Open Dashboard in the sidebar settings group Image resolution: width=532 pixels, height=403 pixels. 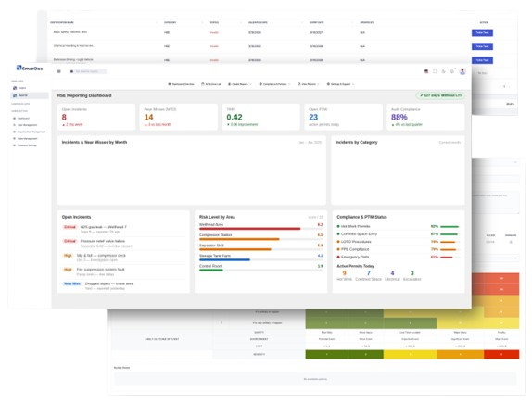[21, 119]
